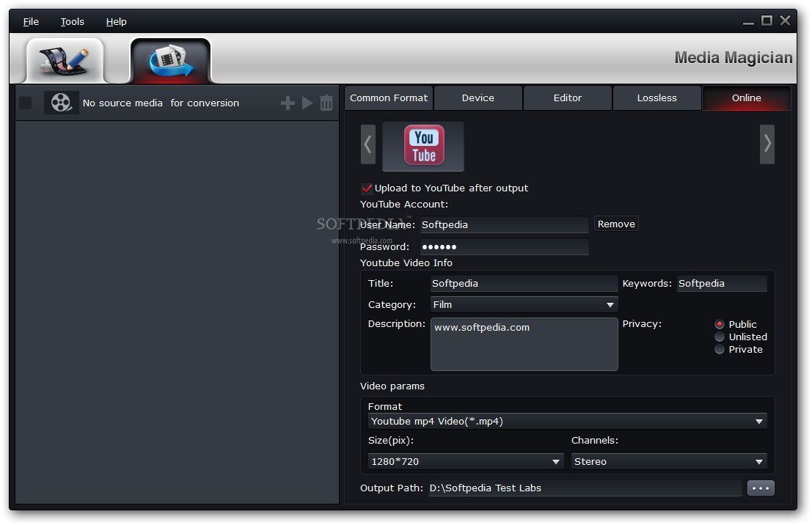Go to previous online service arrow
Screen dimensions: 812x525
point(367,144)
